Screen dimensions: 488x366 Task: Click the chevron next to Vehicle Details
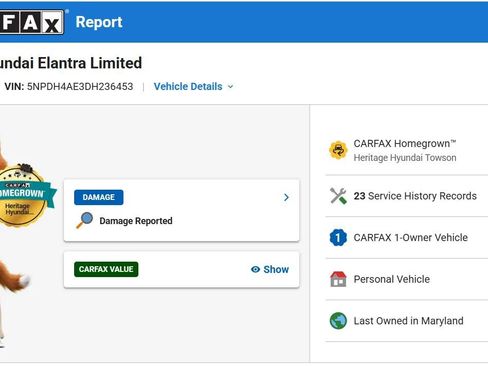(x=230, y=87)
